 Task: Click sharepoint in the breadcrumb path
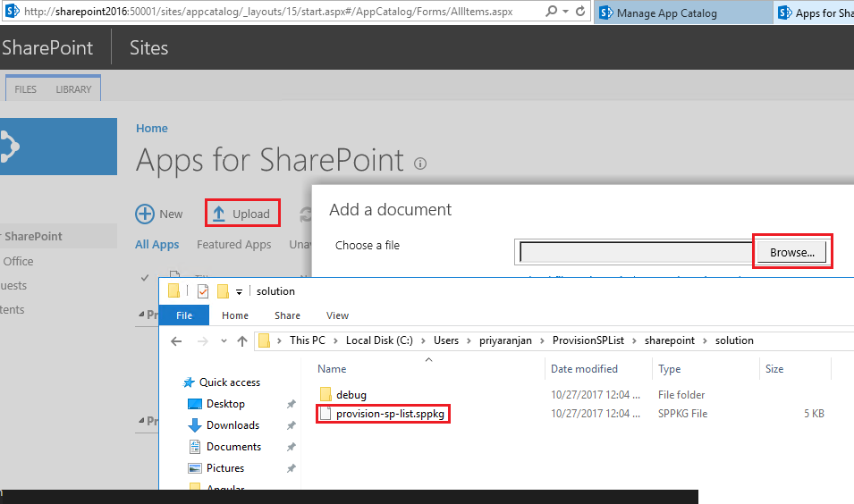coord(670,340)
